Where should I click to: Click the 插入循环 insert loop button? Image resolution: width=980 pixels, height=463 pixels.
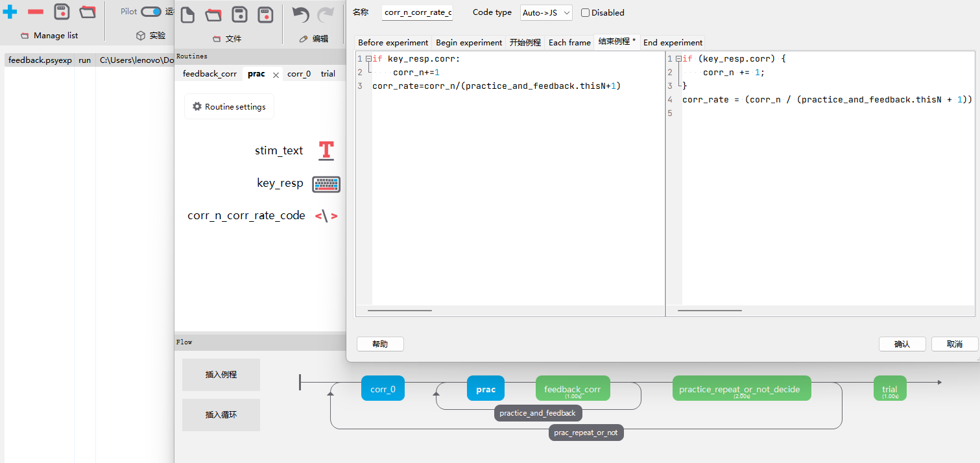click(221, 415)
